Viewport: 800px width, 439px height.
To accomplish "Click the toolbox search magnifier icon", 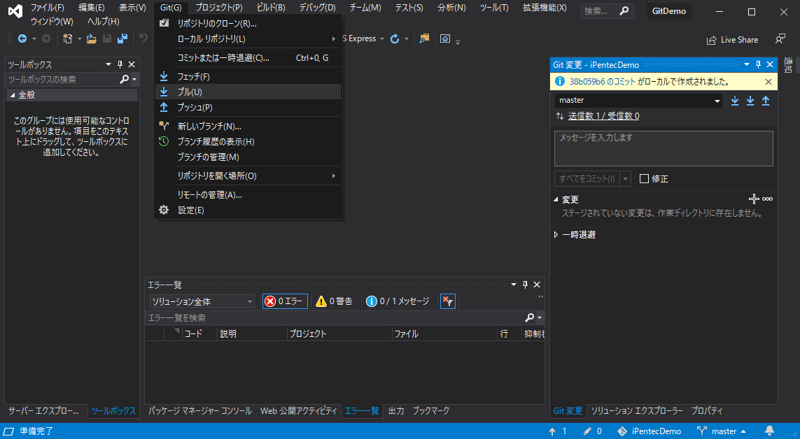I will click(x=124, y=79).
